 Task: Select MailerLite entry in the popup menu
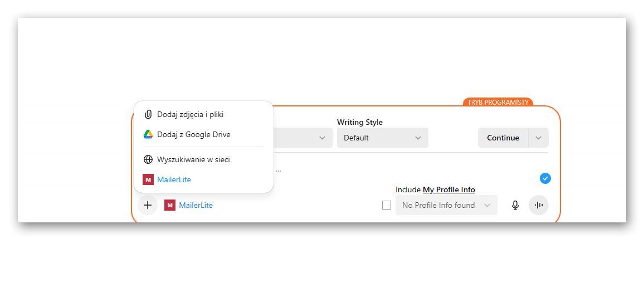174,179
